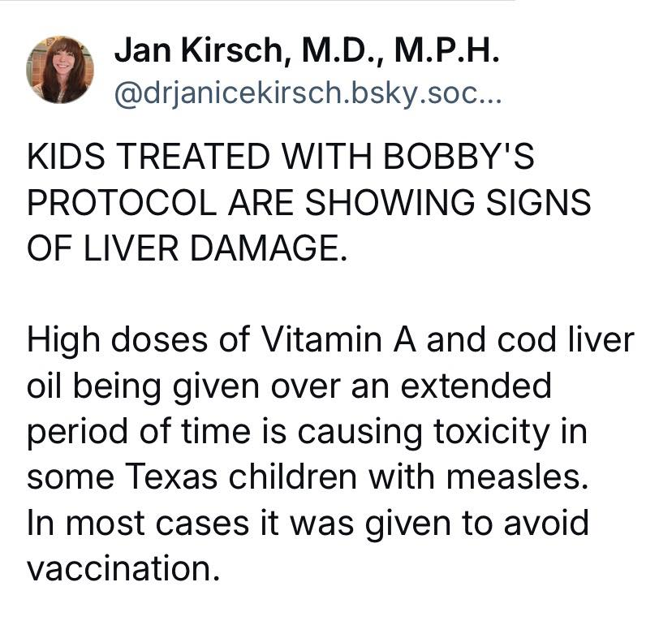Click the word 'BOBBY'S' in the headline
The height and width of the screenshot is (621, 672).
tap(459, 156)
